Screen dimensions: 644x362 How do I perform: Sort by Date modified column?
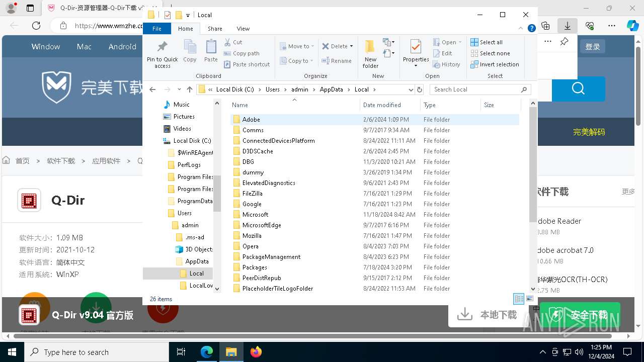click(390, 105)
